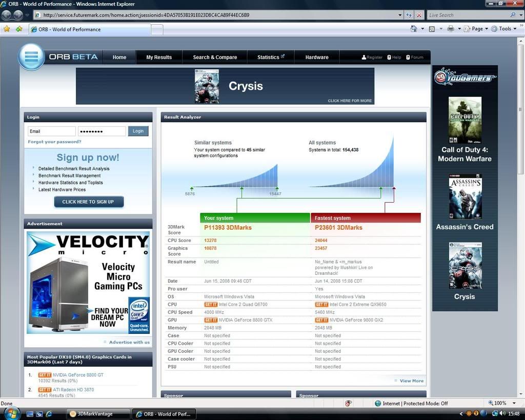525x420 pixels.
Task: Select the ORB - World of Performance browser tab
Action: (x=89, y=29)
